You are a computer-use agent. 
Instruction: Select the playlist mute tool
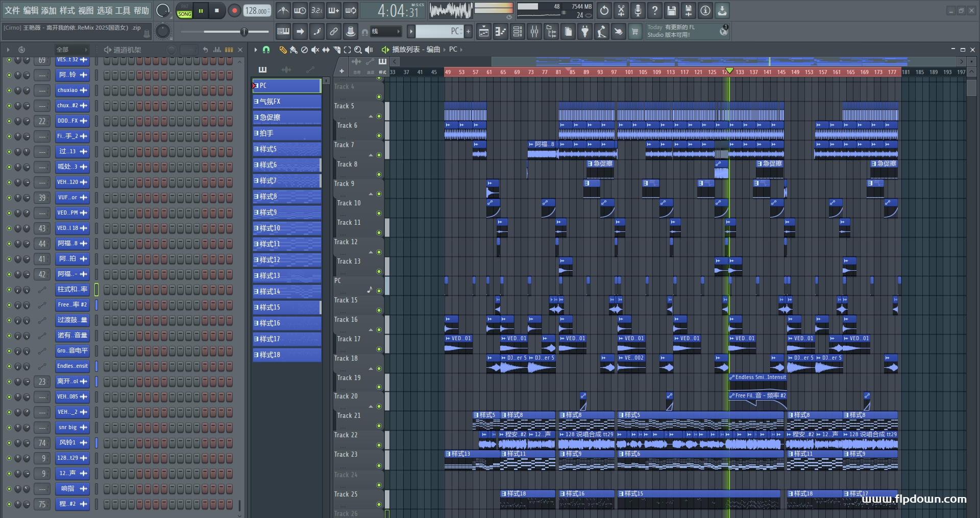(x=315, y=50)
